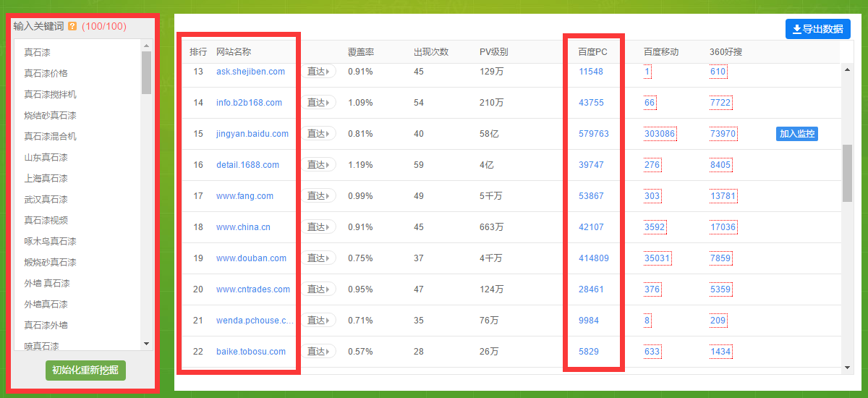Click the 出现次数 column header

point(431,52)
